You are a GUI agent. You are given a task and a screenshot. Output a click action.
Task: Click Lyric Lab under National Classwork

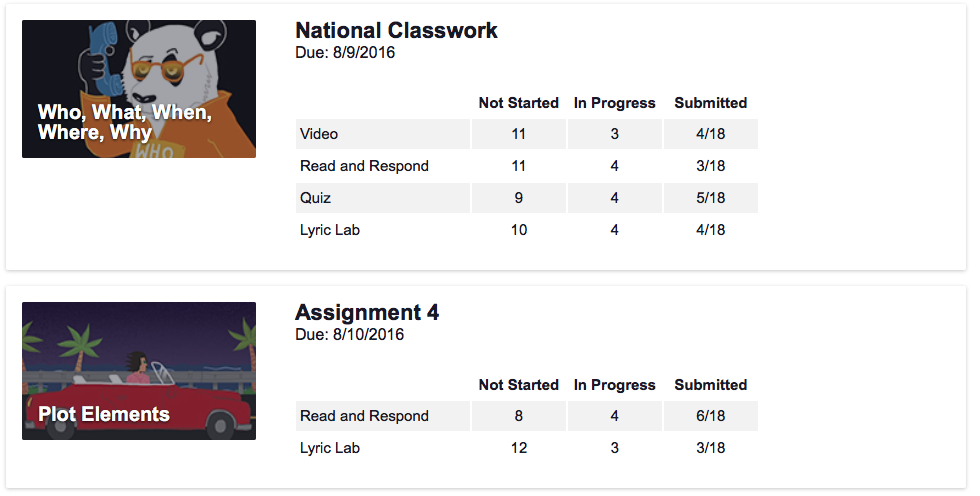click(x=330, y=230)
